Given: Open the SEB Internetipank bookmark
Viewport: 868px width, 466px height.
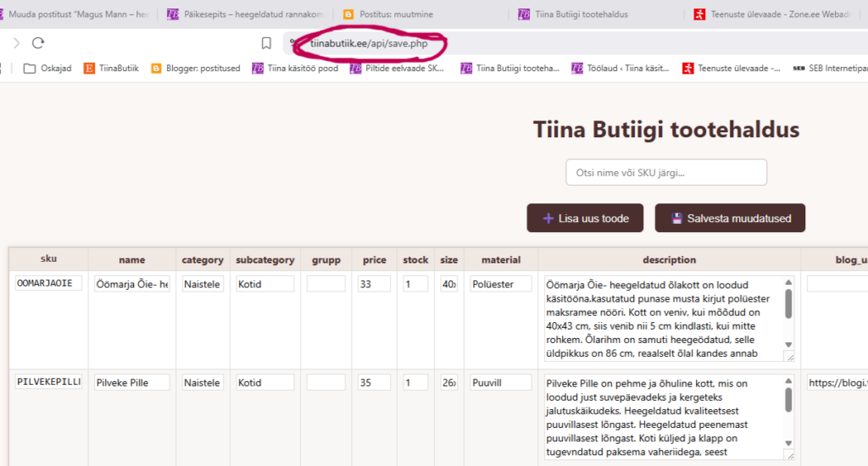Looking at the screenshot, I should (x=831, y=68).
